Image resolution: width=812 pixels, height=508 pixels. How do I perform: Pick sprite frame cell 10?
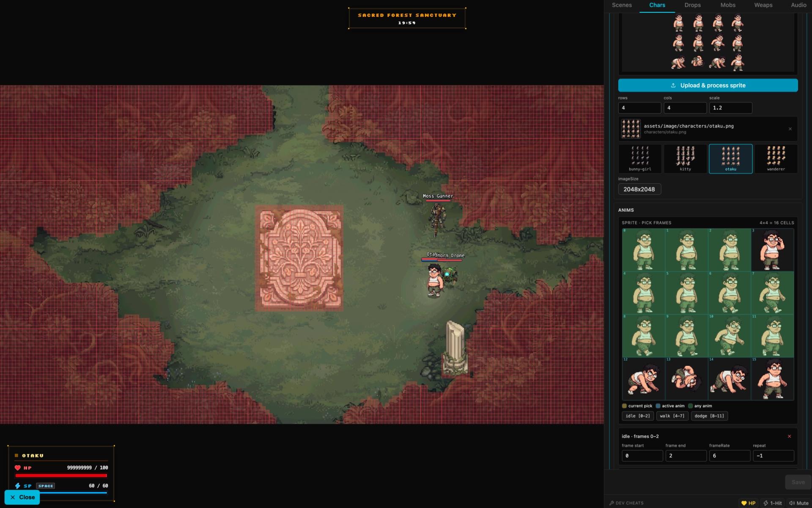pyautogui.click(x=729, y=336)
